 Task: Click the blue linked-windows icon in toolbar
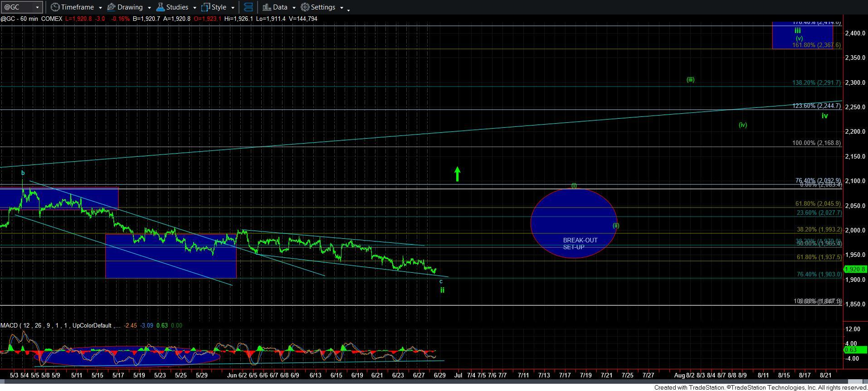(x=248, y=7)
